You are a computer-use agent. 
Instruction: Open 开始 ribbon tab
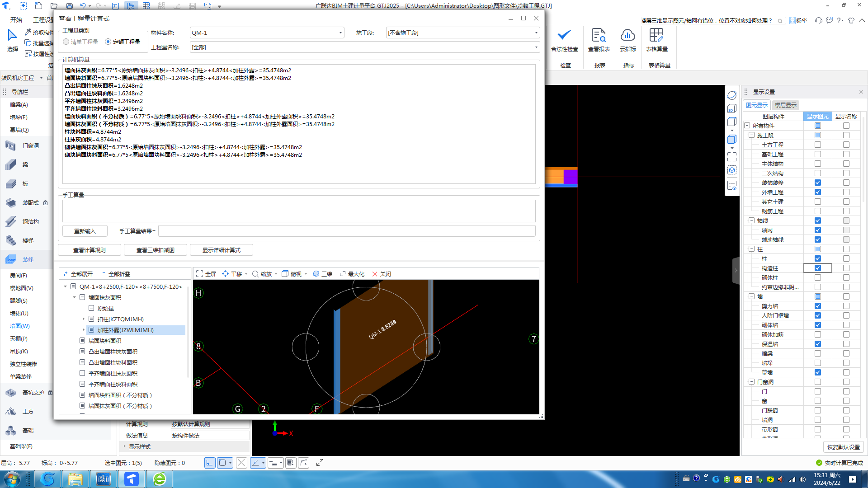pos(16,20)
